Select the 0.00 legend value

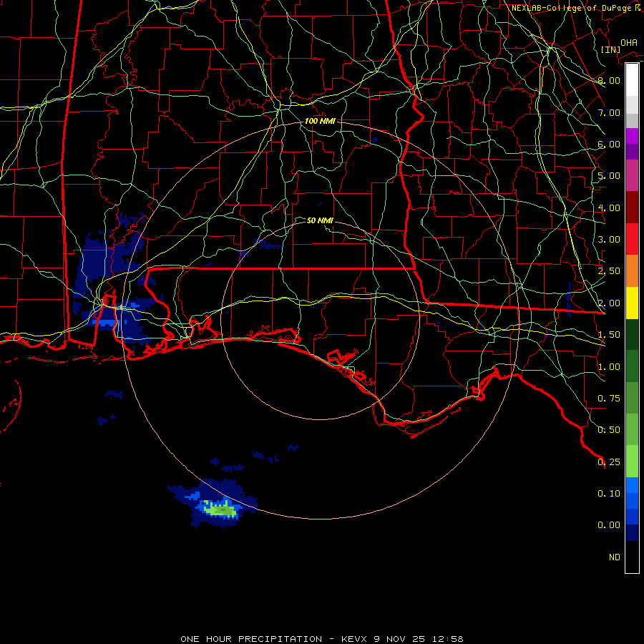[x=609, y=525]
